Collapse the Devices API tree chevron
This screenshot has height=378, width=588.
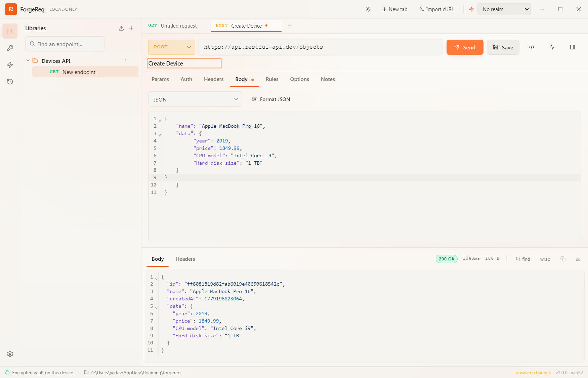pos(28,60)
